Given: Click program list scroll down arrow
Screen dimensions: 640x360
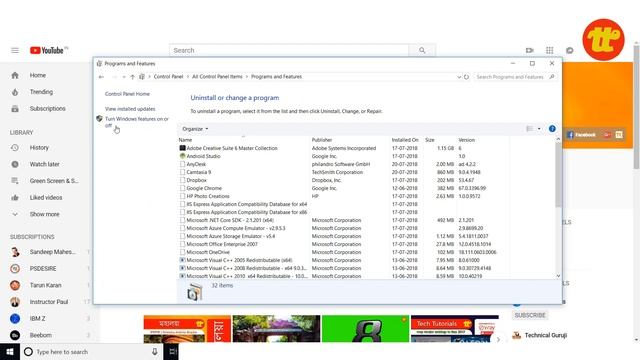Looking at the screenshot, I should pos(558,276).
